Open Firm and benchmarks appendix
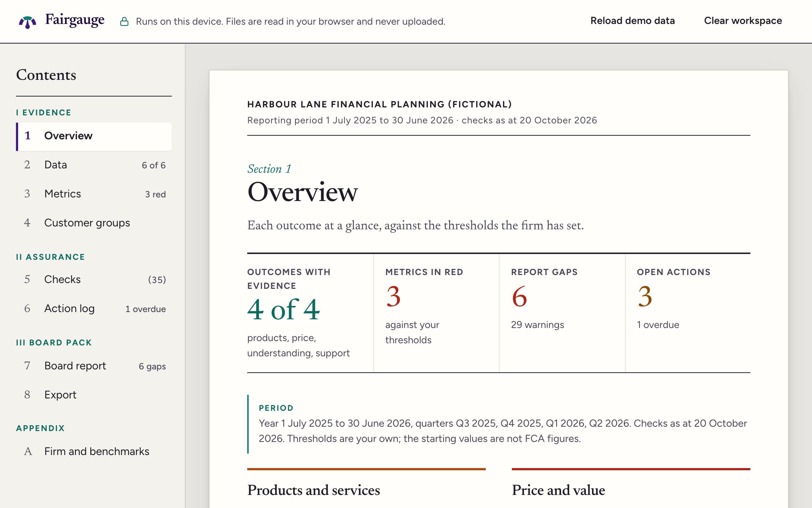Screen dimensions: 812x508 click(94, 452)
